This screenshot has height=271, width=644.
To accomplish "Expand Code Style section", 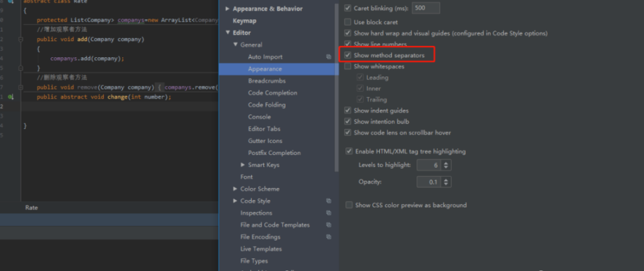I will 236,201.
